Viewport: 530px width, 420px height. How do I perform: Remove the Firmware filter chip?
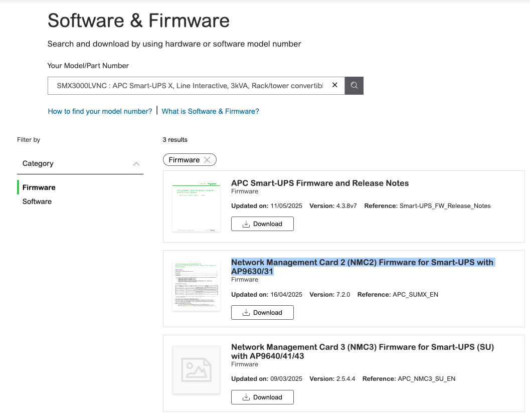(207, 160)
